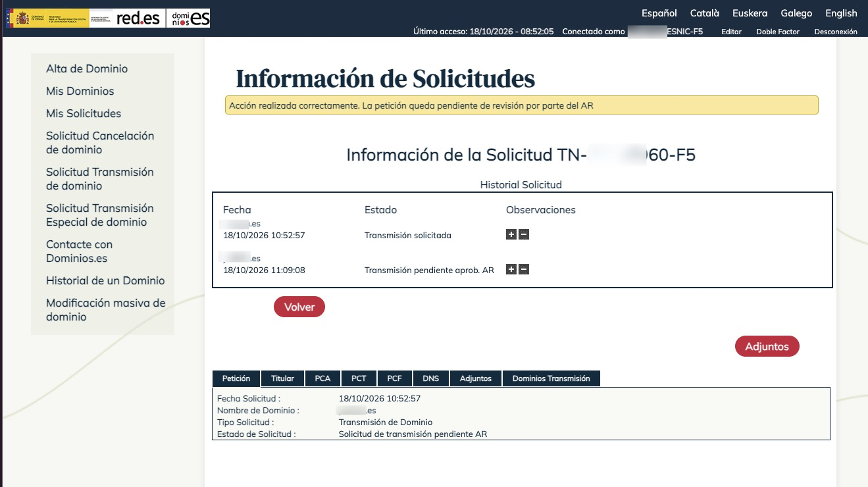Open Historial de un Dominio
This screenshot has width=868, height=487.
coord(105,281)
